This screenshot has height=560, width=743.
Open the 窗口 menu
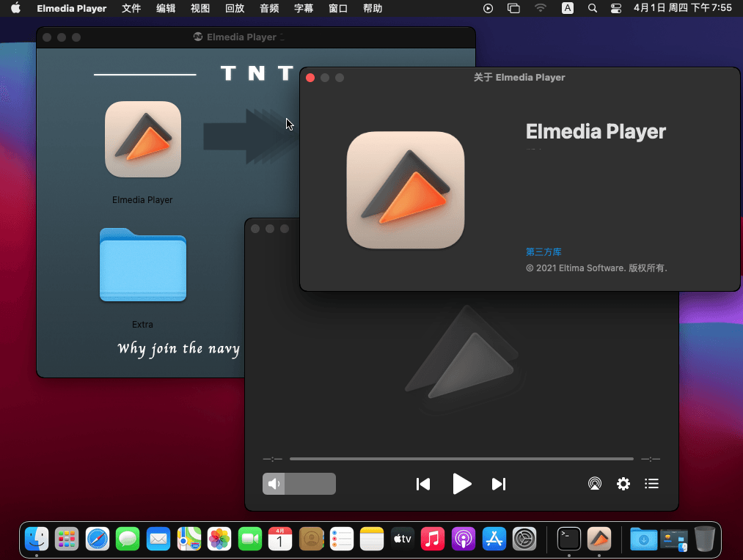click(338, 9)
